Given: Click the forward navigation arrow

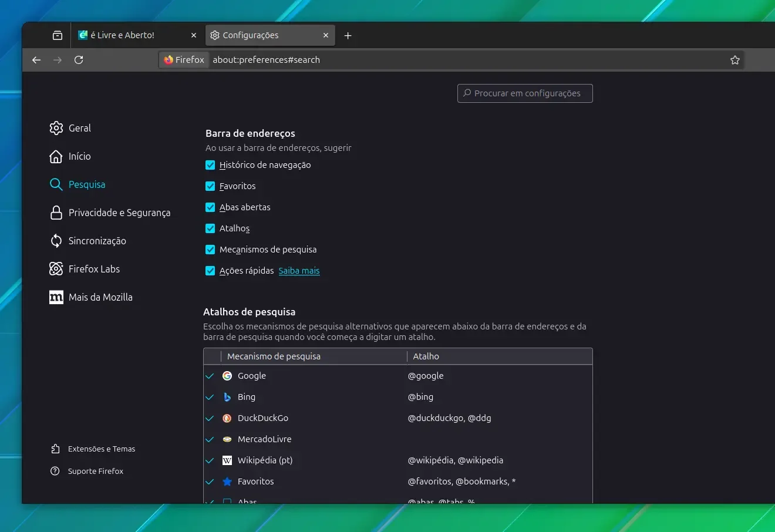Looking at the screenshot, I should pos(58,60).
